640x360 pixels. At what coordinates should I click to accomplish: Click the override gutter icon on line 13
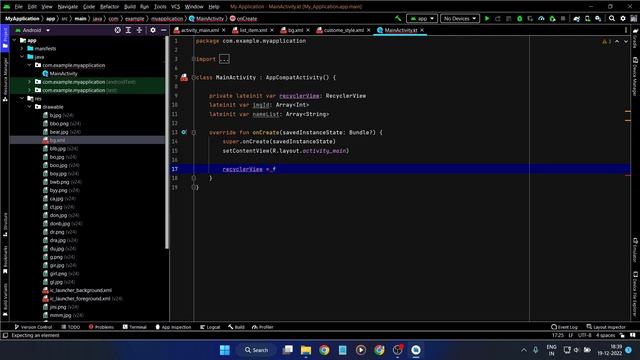(184, 132)
